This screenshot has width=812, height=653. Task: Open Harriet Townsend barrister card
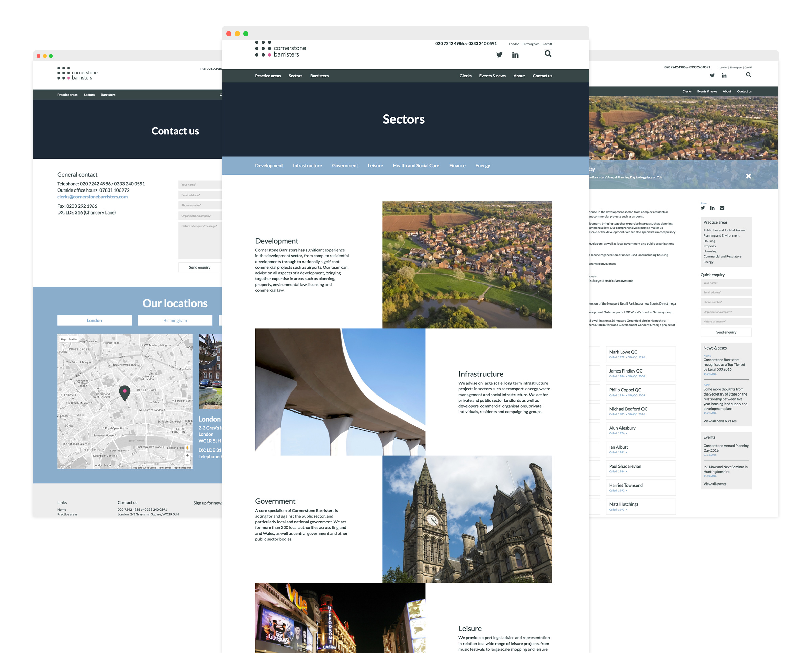pos(641,488)
